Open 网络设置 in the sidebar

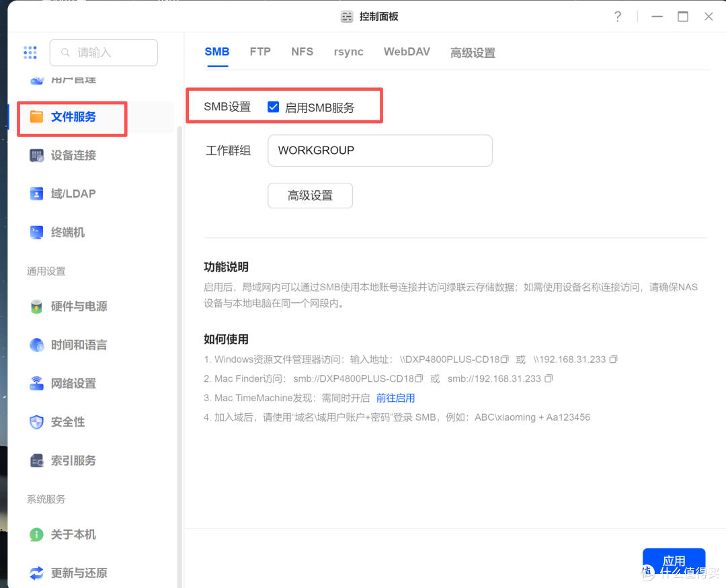[x=74, y=383]
